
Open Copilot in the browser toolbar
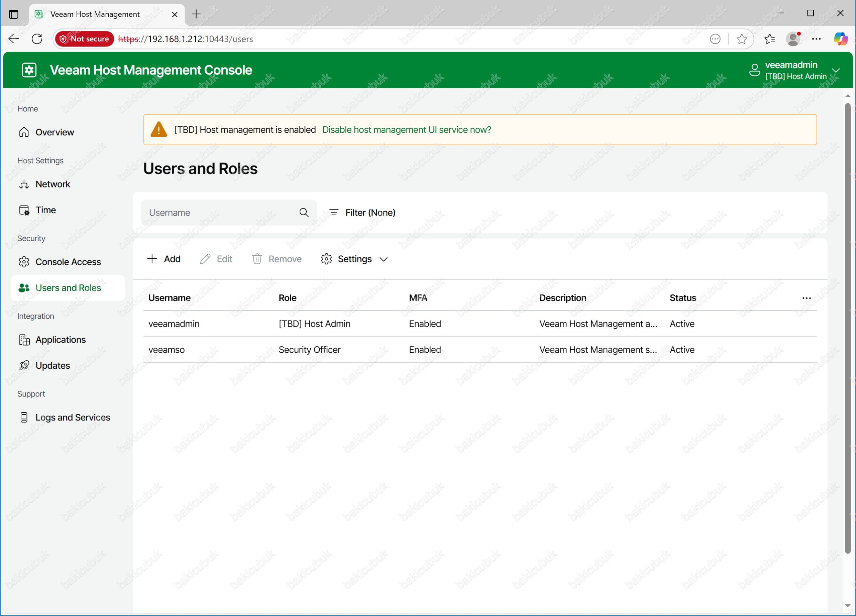pos(841,39)
